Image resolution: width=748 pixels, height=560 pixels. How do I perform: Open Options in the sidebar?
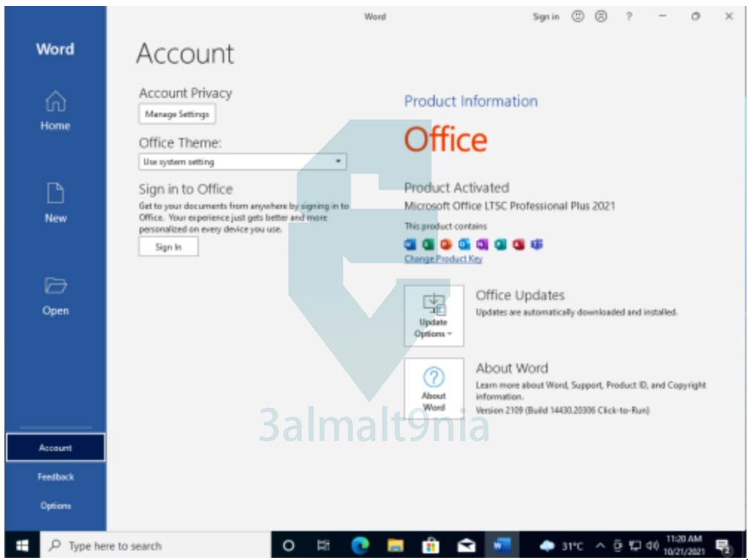(x=56, y=506)
